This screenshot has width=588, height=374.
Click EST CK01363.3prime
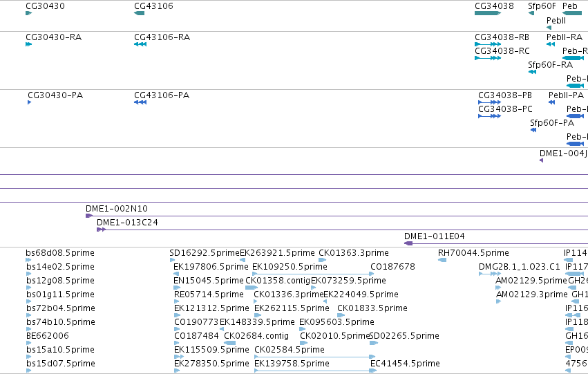[354, 253]
